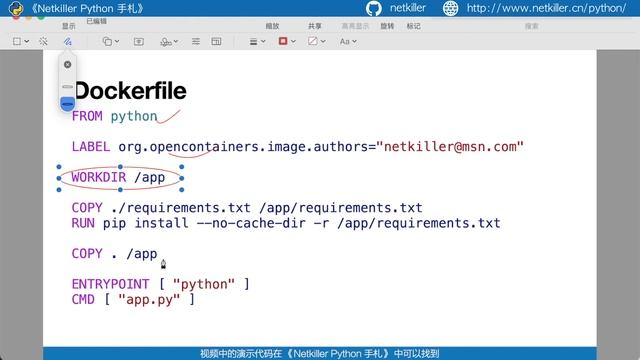
Task: Click the Shapes tool icon
Action: coord(107,41)
